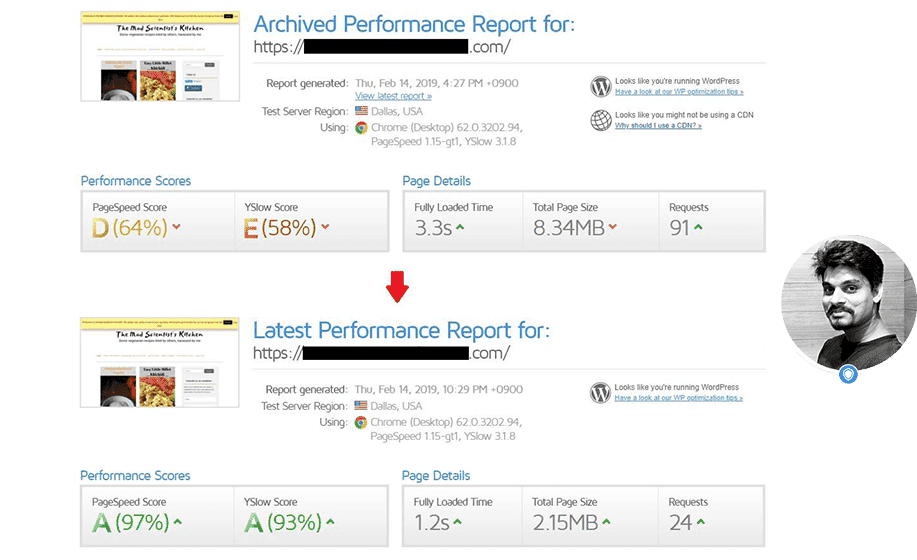Image resolution: width=917 pixels, height=560 pixels.
Task: Click the Chrome icon in the latest report
Action: pyautogui.click(x=361, y=423)
